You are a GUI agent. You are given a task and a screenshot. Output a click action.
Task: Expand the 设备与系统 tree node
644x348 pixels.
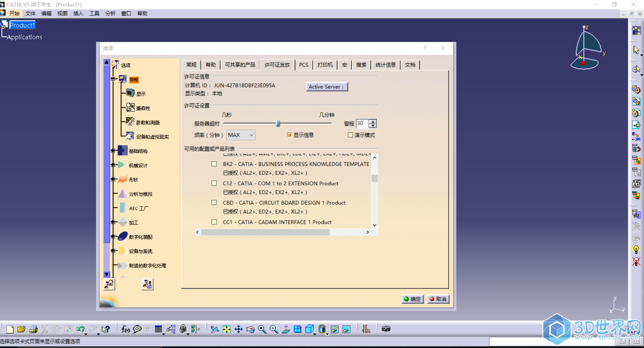tap(113, 251)
